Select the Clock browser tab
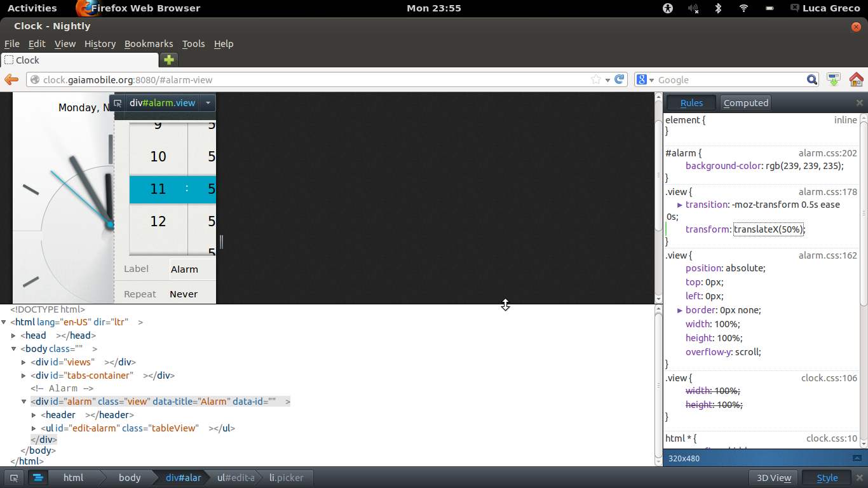 click(79, 60)
